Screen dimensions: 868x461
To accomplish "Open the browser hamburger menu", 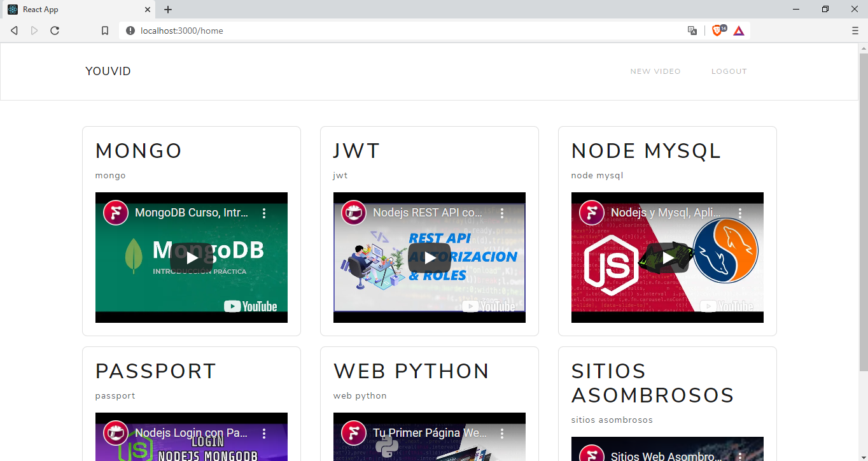I will point(855,30).
